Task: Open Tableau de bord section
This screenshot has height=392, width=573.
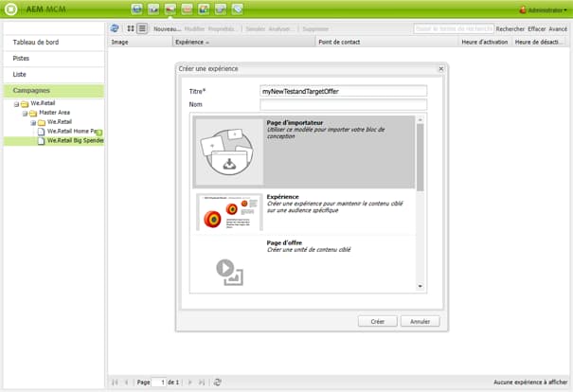Action: [54, 43]
